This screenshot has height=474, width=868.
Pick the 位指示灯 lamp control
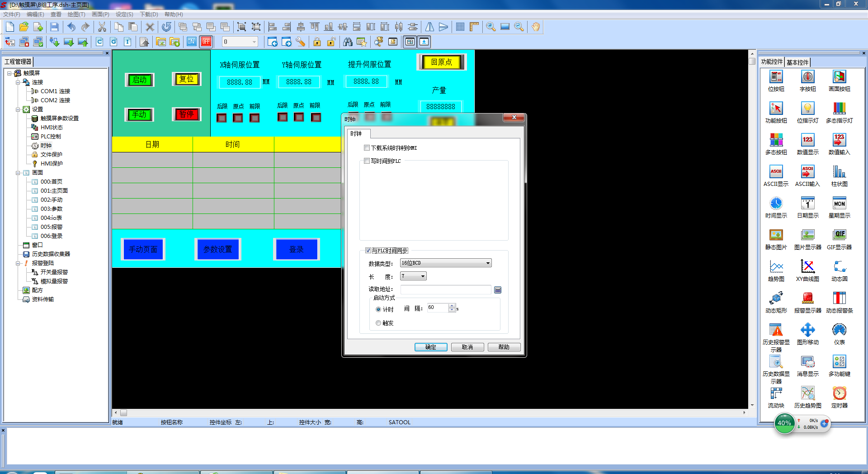[807, 109]
